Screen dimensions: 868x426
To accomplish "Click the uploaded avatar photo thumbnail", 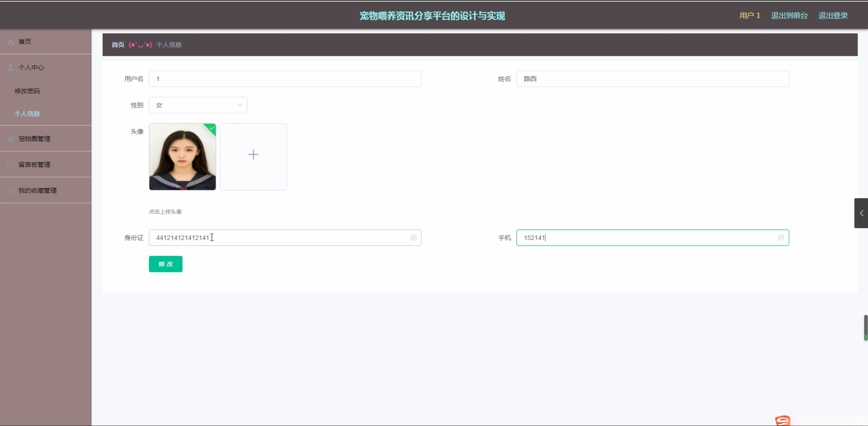I will 182,157.
